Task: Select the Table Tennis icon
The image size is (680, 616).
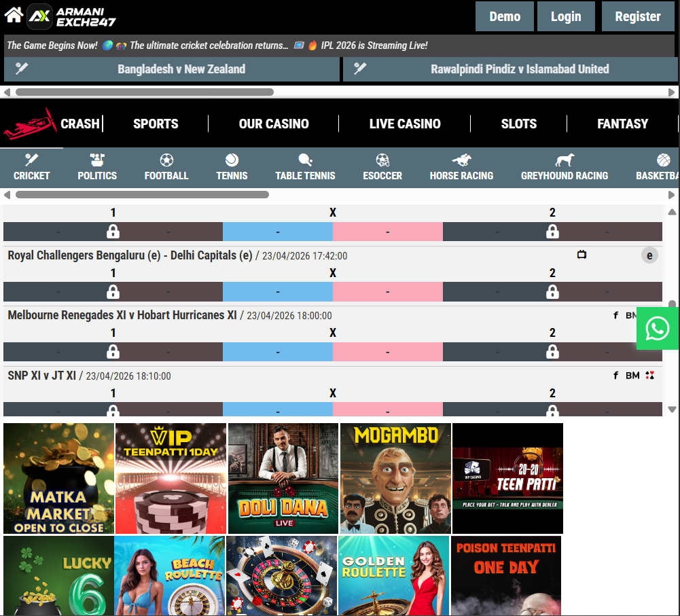Action: pyautogui.click(x=305, y=160)
